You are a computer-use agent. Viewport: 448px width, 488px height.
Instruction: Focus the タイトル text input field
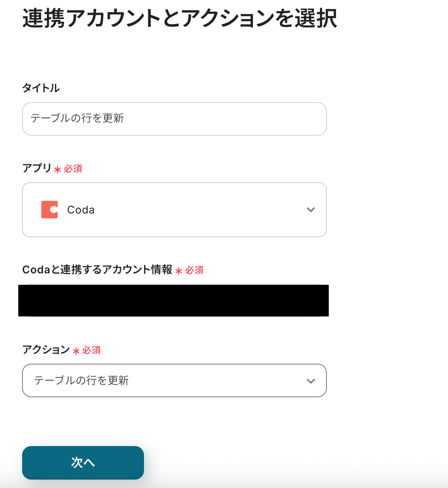coord(174,119)
